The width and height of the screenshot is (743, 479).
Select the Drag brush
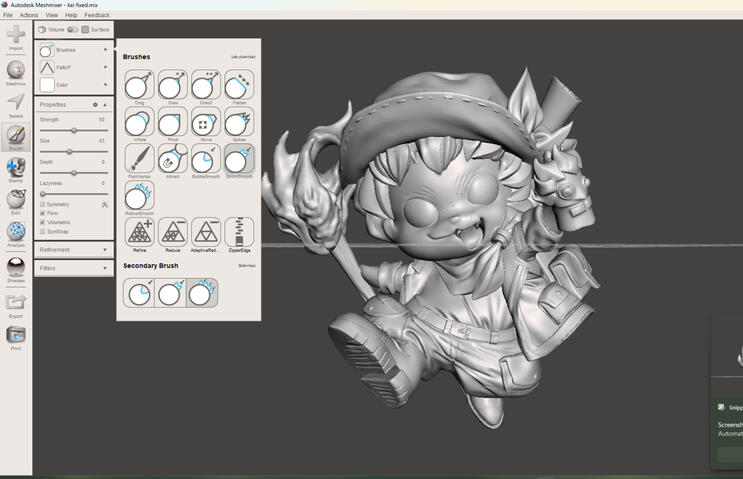click(139, 87)
